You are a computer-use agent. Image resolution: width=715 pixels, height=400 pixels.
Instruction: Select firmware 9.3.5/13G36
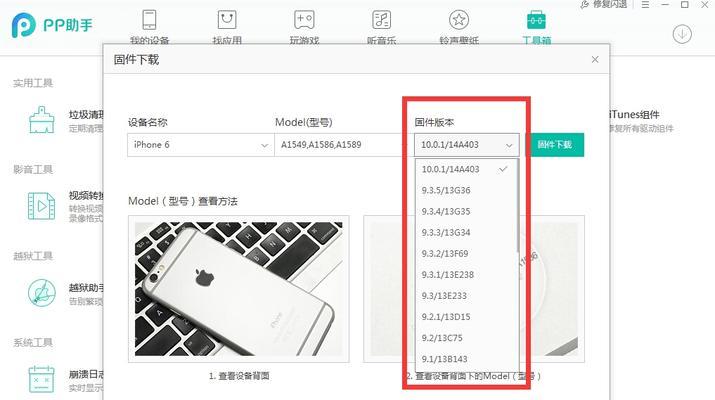(x=466, y=190)
